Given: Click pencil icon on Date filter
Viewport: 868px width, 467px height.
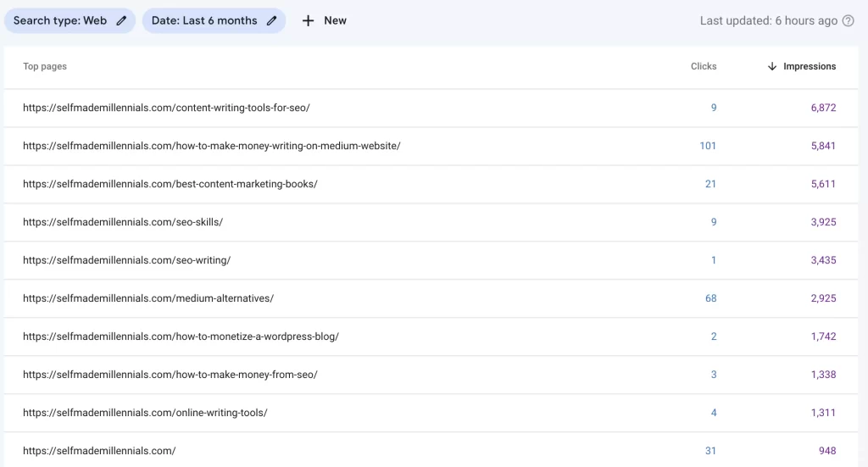Looking at the screenshot, I should click(271, 20).
